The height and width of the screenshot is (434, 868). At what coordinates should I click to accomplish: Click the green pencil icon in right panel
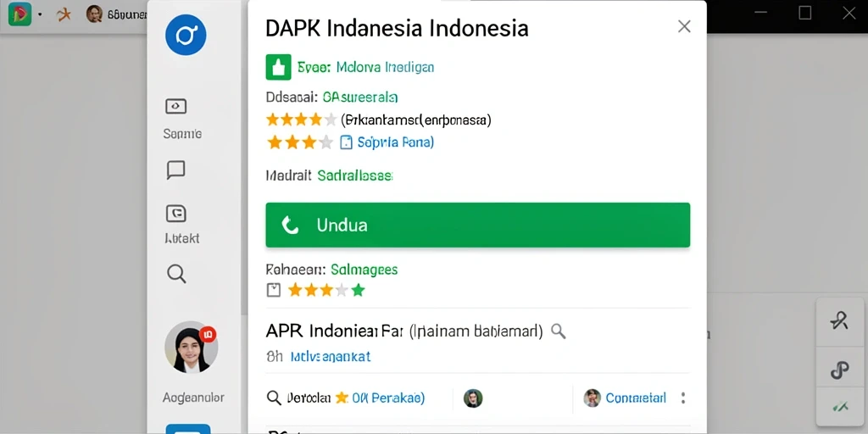point(840,407)
